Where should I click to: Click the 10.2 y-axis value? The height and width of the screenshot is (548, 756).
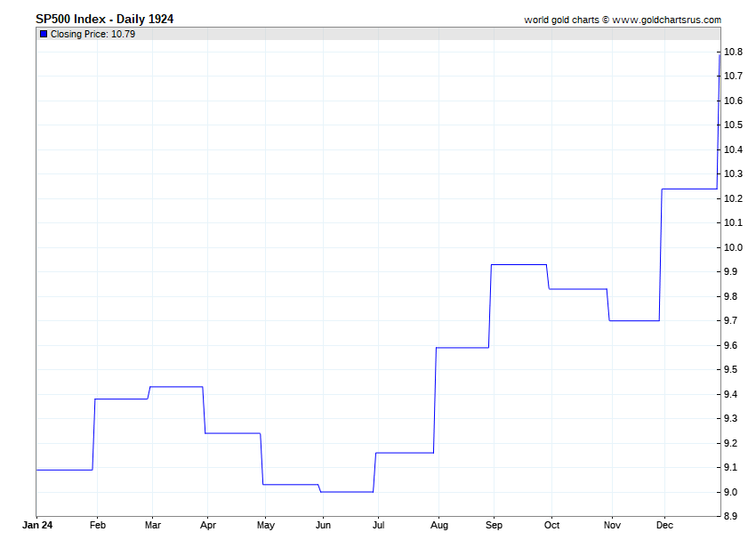(733, 198)
